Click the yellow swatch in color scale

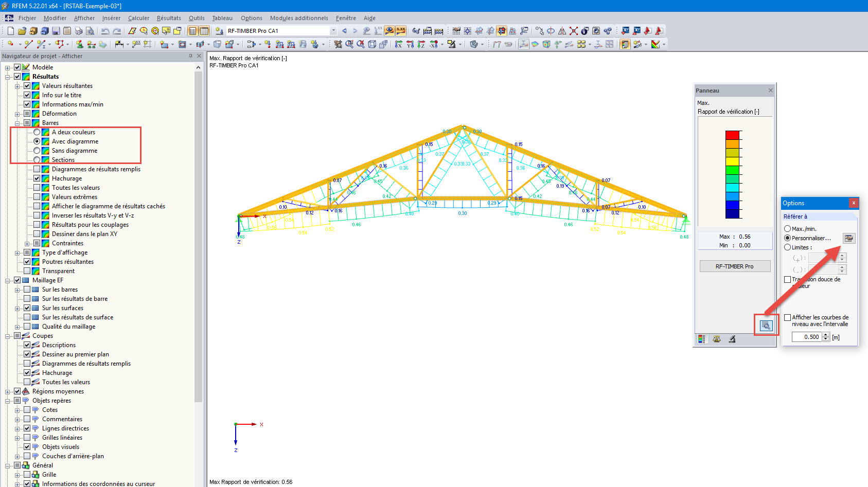pos(732,161)
